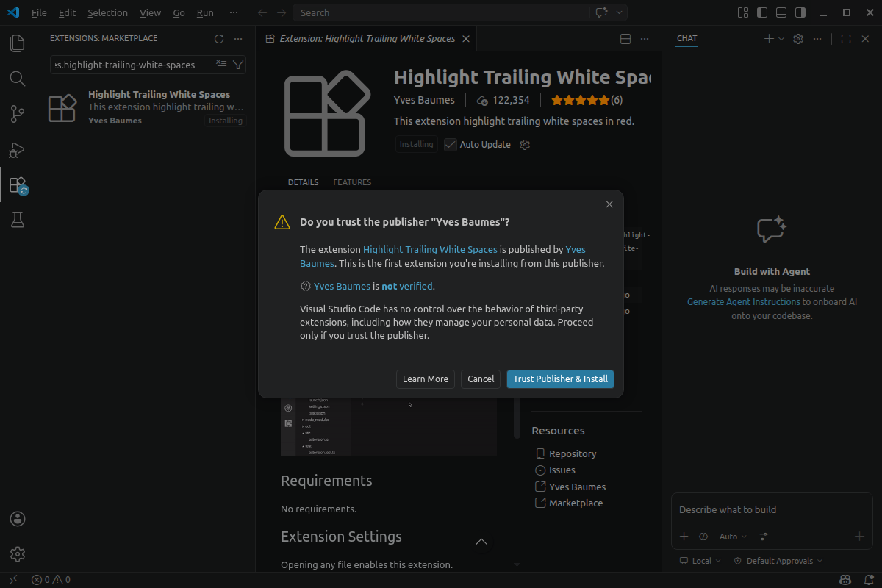Click Cancel in the trust dialog
This screenshot has height=588, width=882.
point(481,379)
